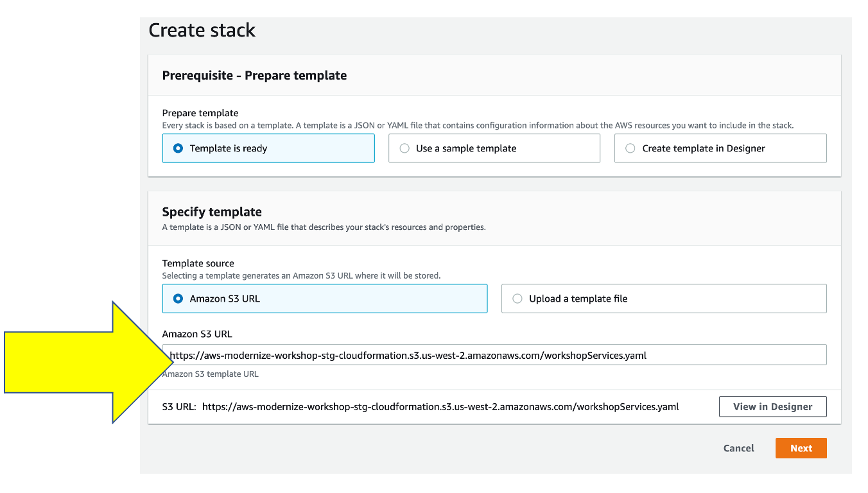Click the read-only S3 URL text beside View in Designer
The image size is (868, 493).
440,407
